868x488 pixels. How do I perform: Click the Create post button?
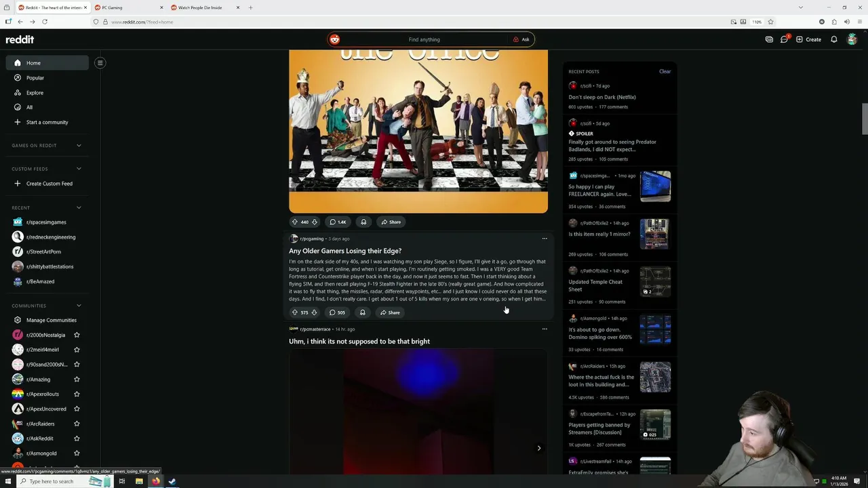[808, 39]
